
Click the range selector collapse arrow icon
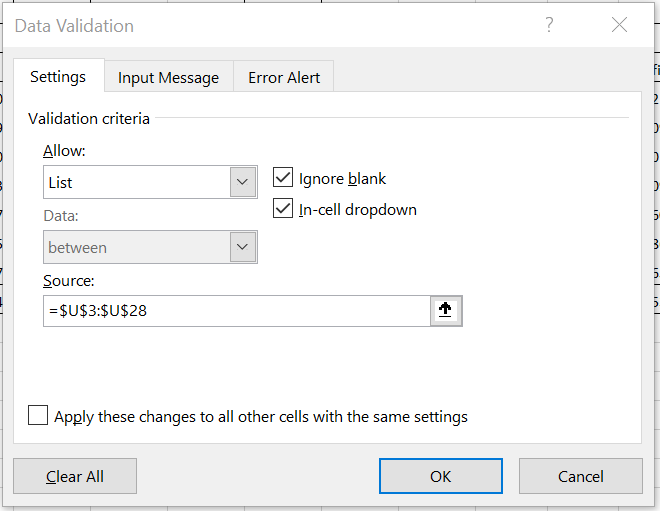(445, 311)
